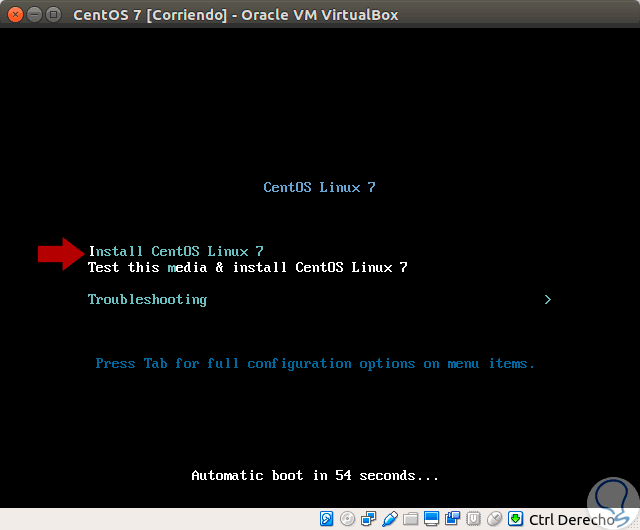Select the Troubleshooting menu entry
The width and height of the screenshot is (640, 530).
(x=147, y=300)
